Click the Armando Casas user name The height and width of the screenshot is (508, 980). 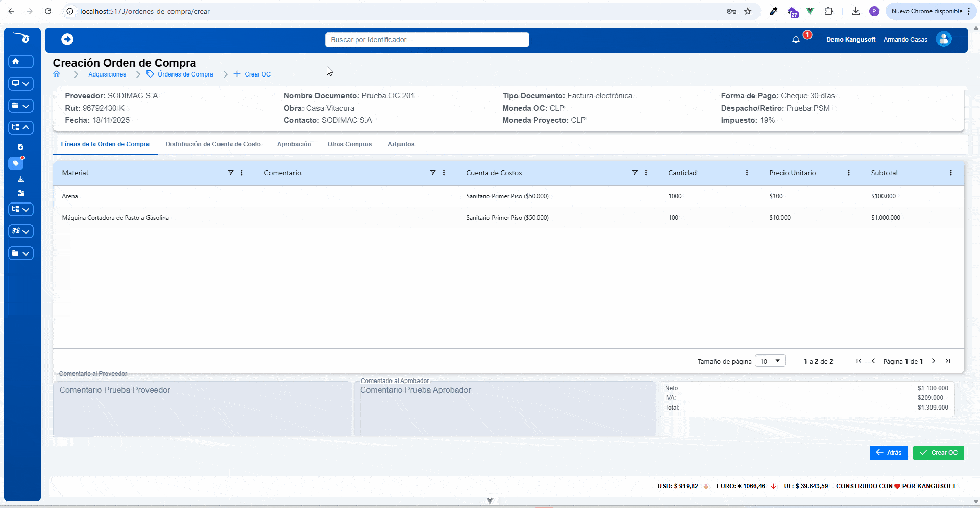click(905, 40)
